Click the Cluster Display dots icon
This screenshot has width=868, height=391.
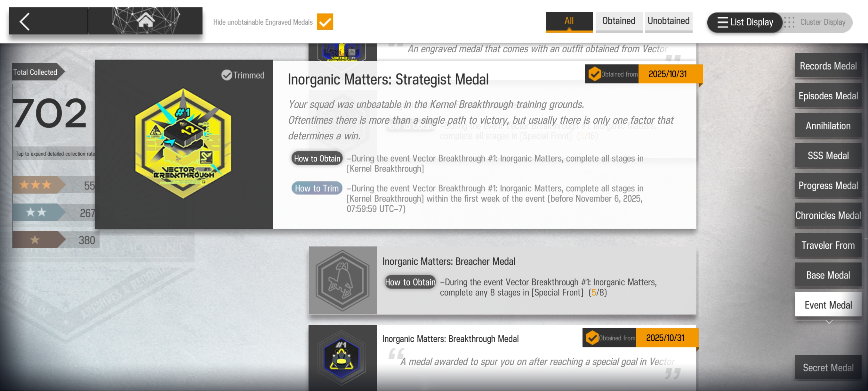click(789, 22)
